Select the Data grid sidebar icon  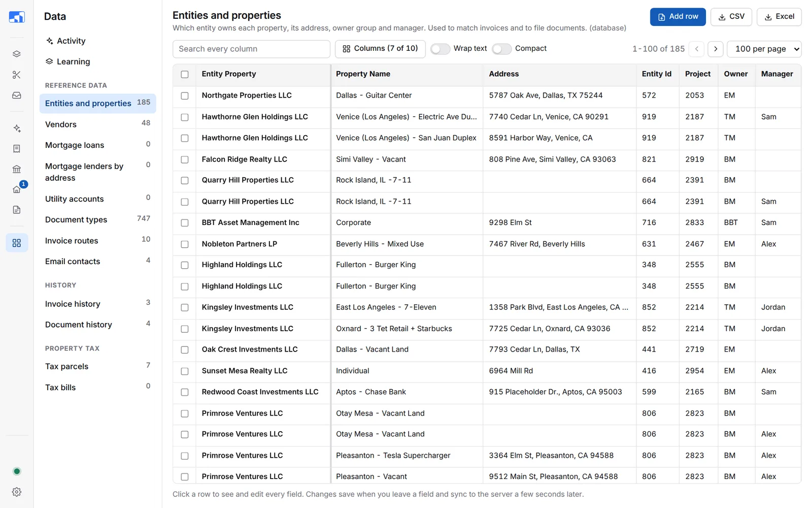point(17,243)
